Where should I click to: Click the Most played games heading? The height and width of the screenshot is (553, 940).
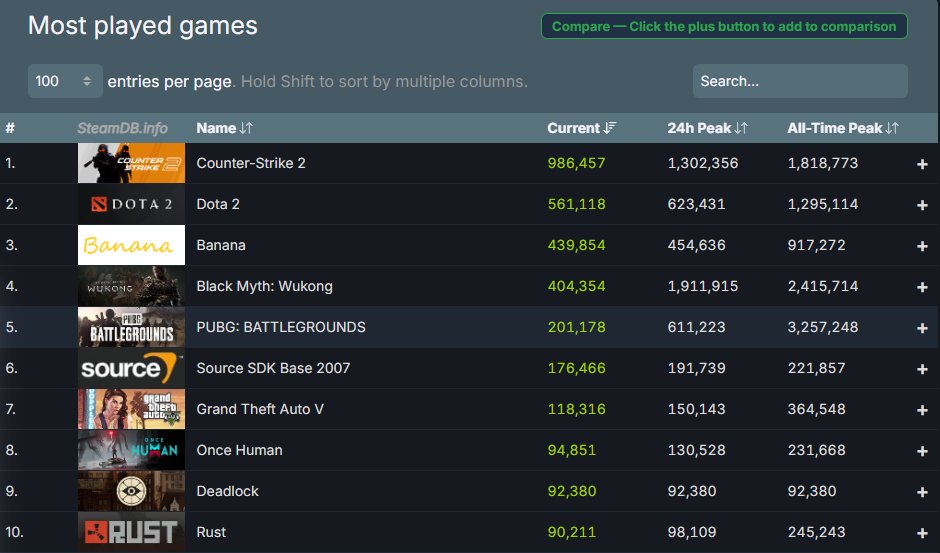(143, 26)
